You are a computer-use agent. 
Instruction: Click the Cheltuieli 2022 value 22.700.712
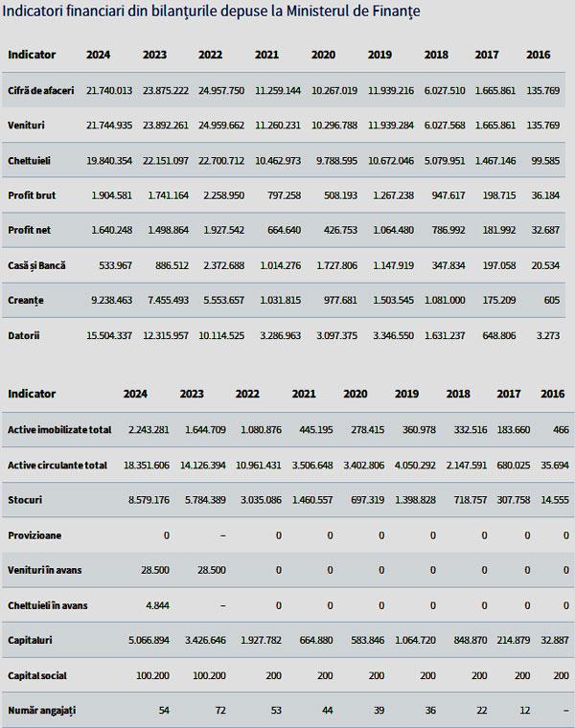(221, 161)
